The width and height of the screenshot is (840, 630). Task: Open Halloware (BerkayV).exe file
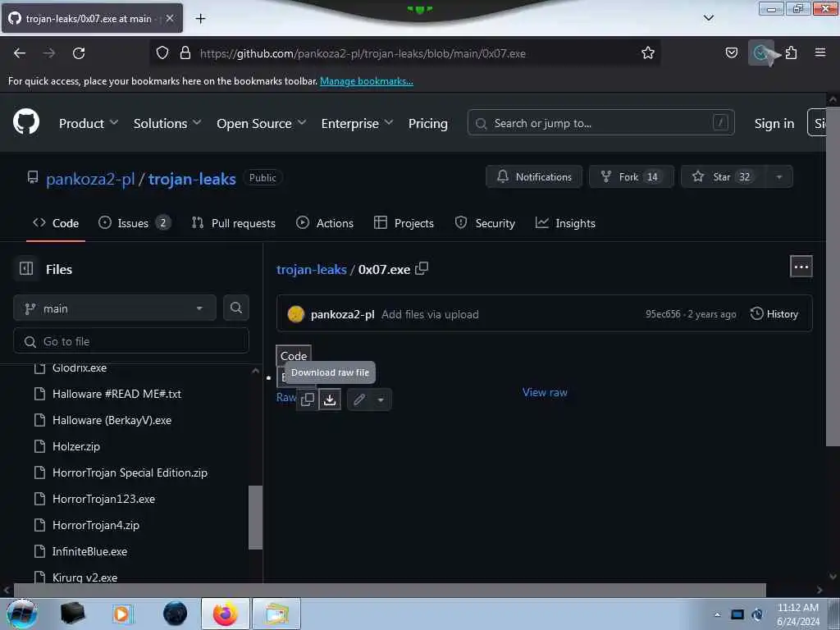click(112, 420)
